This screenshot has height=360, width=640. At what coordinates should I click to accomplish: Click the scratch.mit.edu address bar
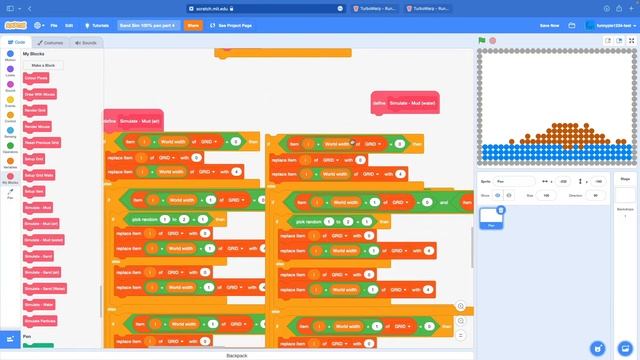[266, 8]
